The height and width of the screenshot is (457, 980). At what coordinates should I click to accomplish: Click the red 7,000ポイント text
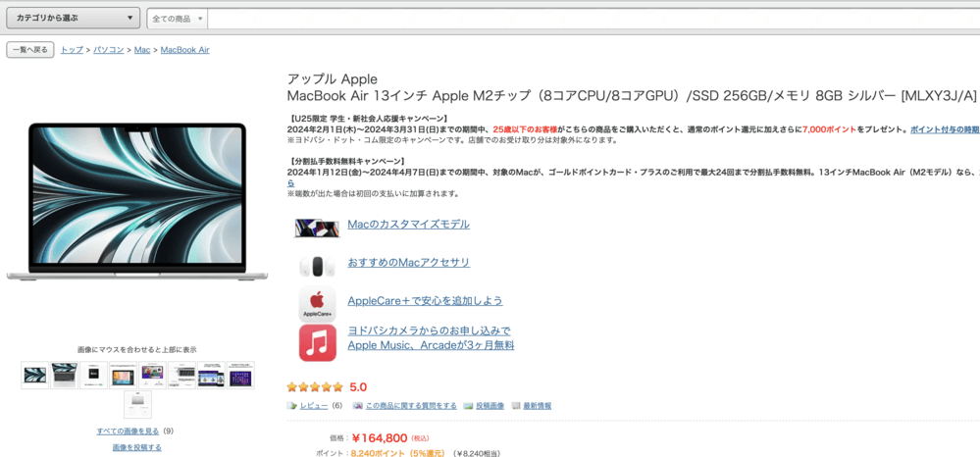coord(829,129)
